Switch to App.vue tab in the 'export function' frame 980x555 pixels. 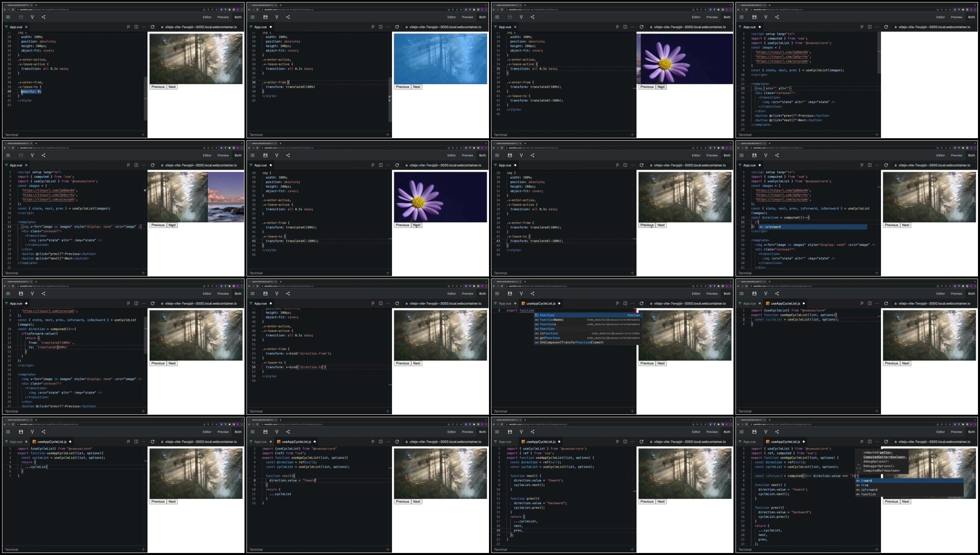pyautogui.click(x=505, y=304)
